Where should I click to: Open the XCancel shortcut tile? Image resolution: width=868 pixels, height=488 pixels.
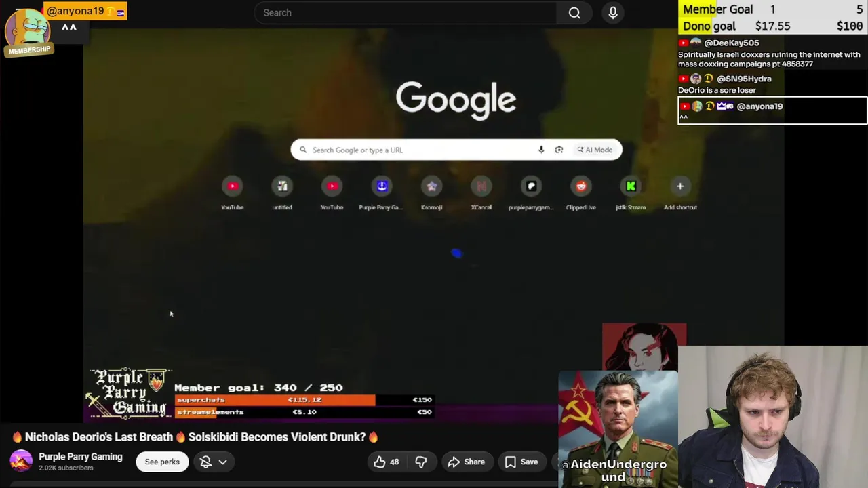click(481, 193)
